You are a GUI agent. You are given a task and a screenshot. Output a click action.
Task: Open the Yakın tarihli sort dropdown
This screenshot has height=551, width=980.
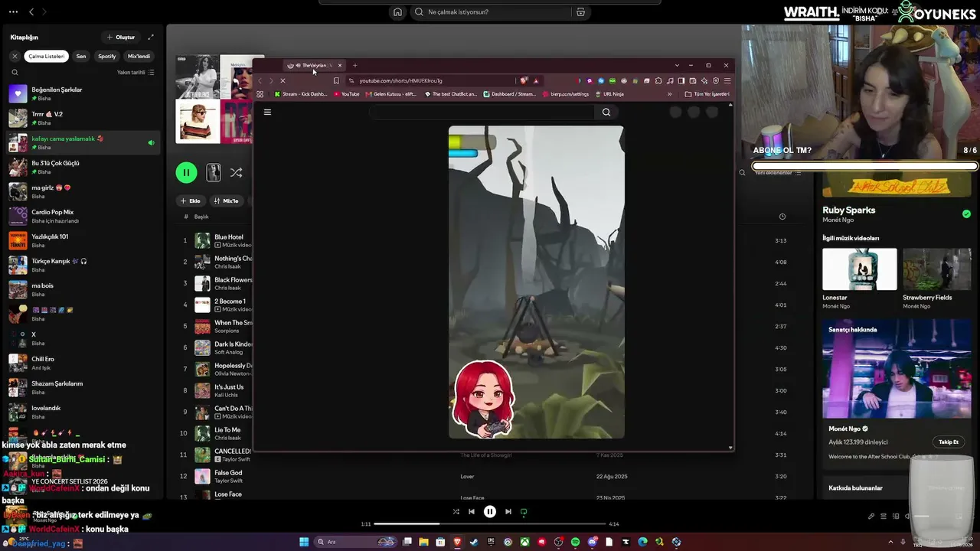click(x=136, y=73)
